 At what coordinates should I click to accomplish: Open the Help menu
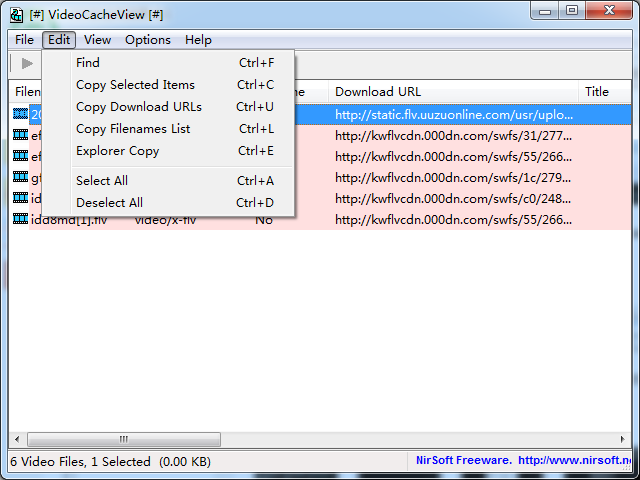pyautogui.click(x=198, y=40)
